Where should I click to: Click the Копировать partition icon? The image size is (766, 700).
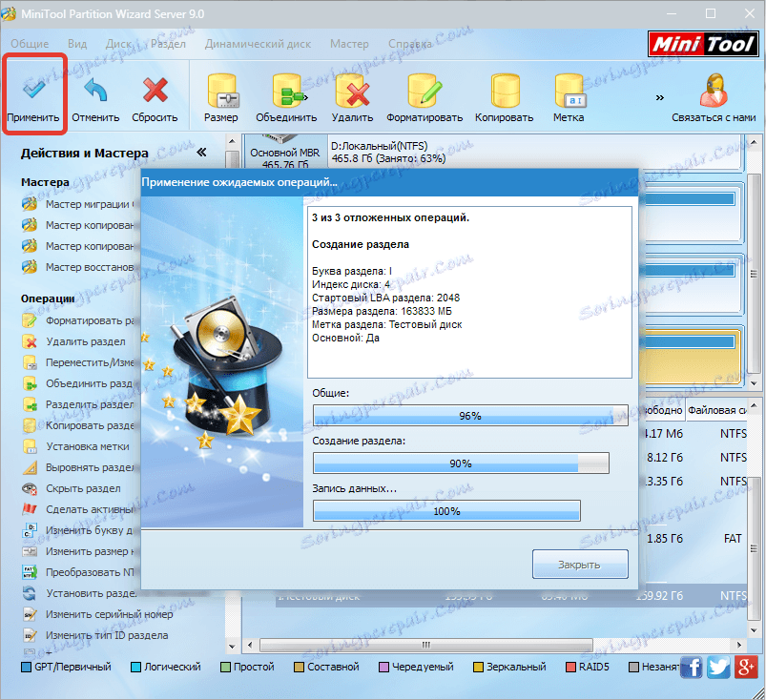click(505, 91)
